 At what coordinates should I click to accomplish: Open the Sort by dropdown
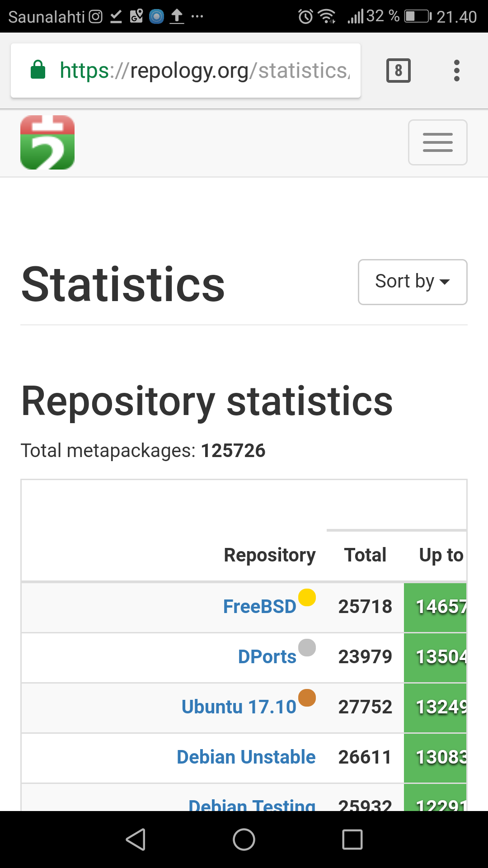[412, 282]
